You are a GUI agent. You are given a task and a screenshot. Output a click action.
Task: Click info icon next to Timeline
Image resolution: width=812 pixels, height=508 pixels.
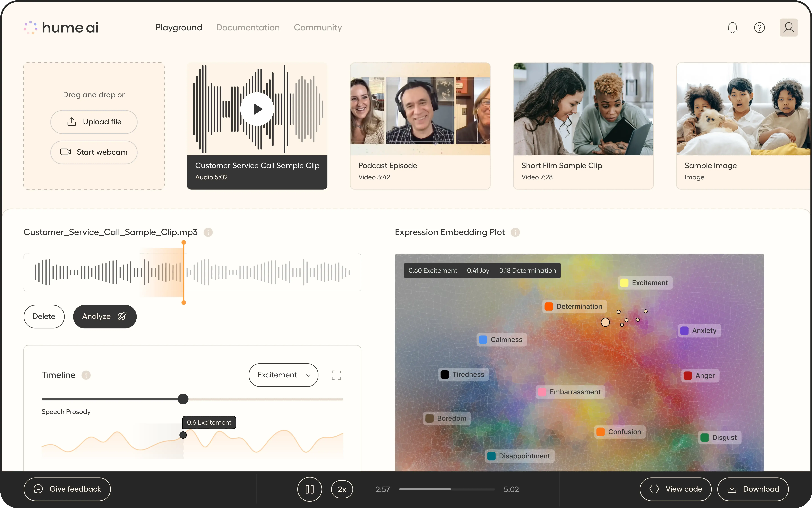86,375
